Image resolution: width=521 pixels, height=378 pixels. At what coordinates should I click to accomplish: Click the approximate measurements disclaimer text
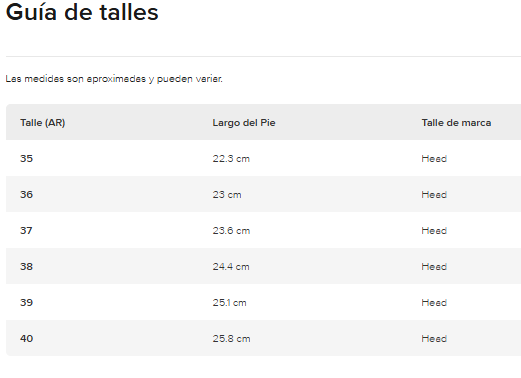coord(114,79)
